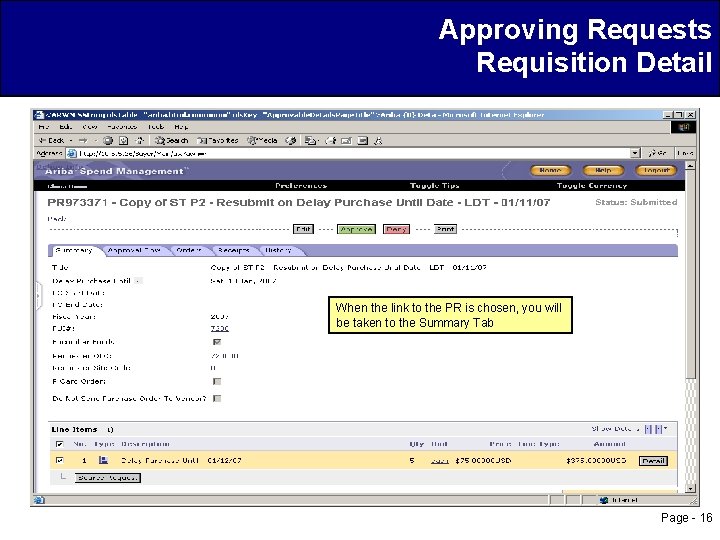Open the Tools menu
720x540 pixels.
[156, 127]
